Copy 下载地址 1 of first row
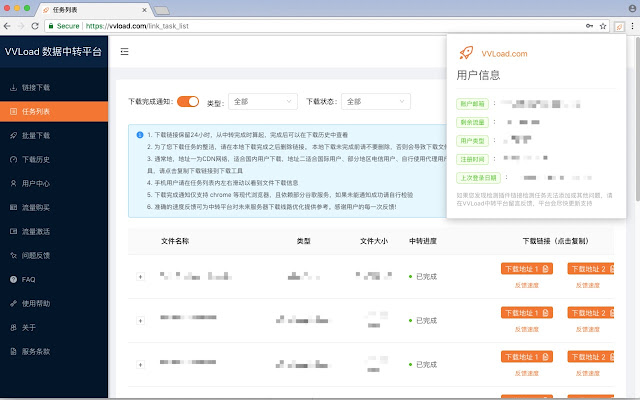This screenshot has height=400, width=640. tap(527, 269)
